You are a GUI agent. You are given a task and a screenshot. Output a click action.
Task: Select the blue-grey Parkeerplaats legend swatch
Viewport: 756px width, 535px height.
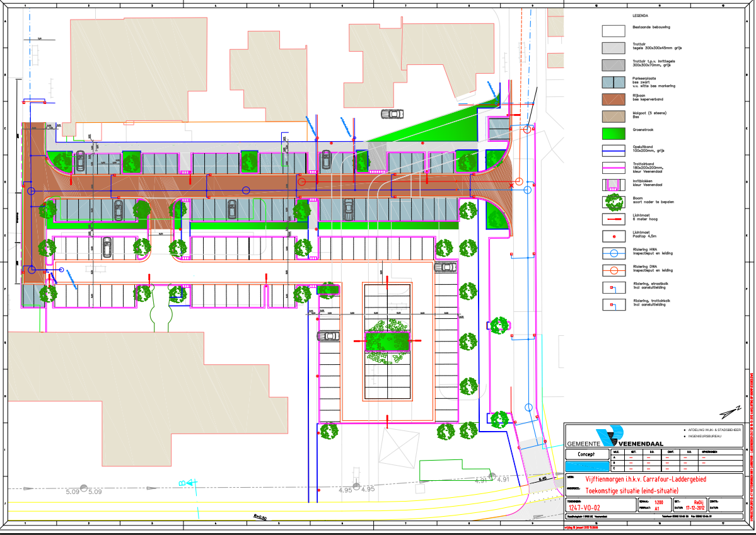coord(614,82)
